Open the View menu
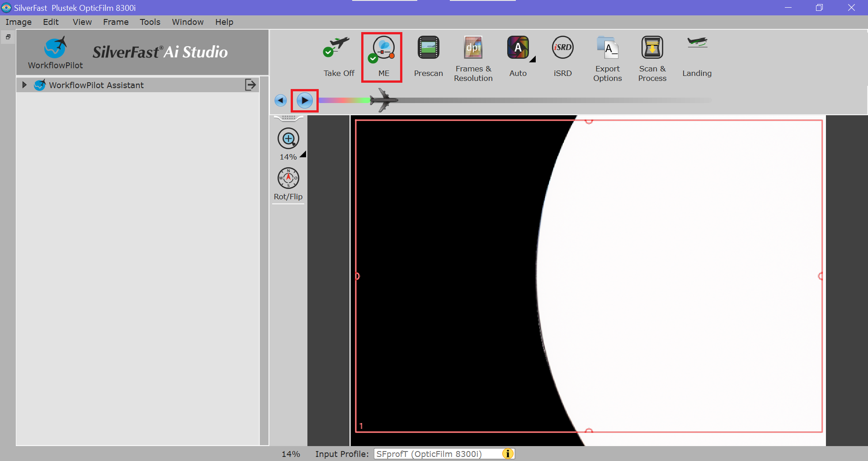868x461 pixels. pyautogui.click(x=82, y=22)
